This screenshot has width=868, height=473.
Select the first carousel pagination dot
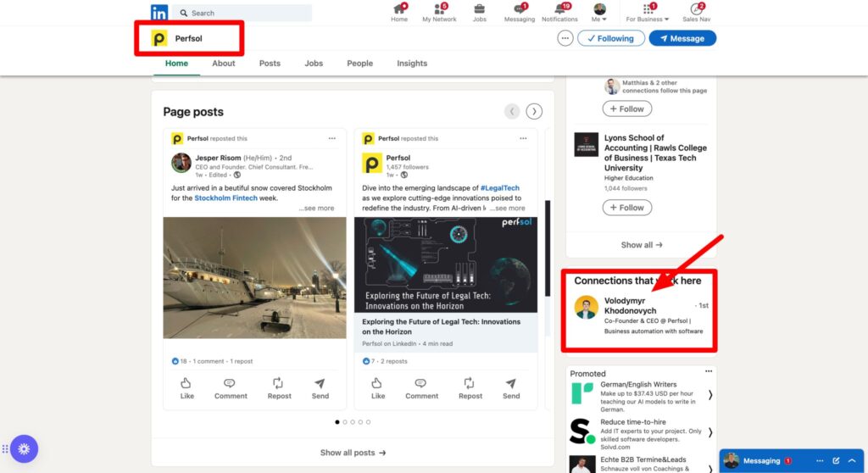(x=337, y=421)
